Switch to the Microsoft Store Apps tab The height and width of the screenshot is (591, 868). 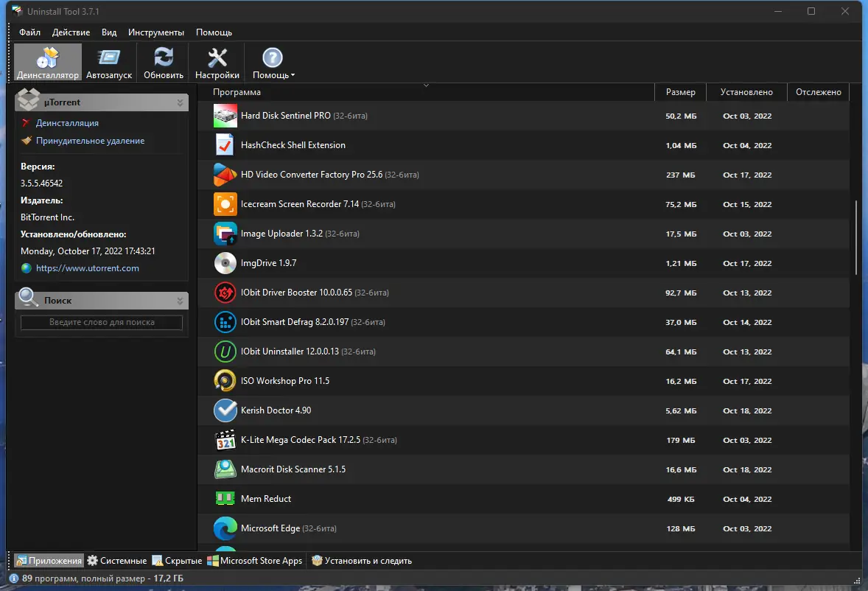coord(255,561)
